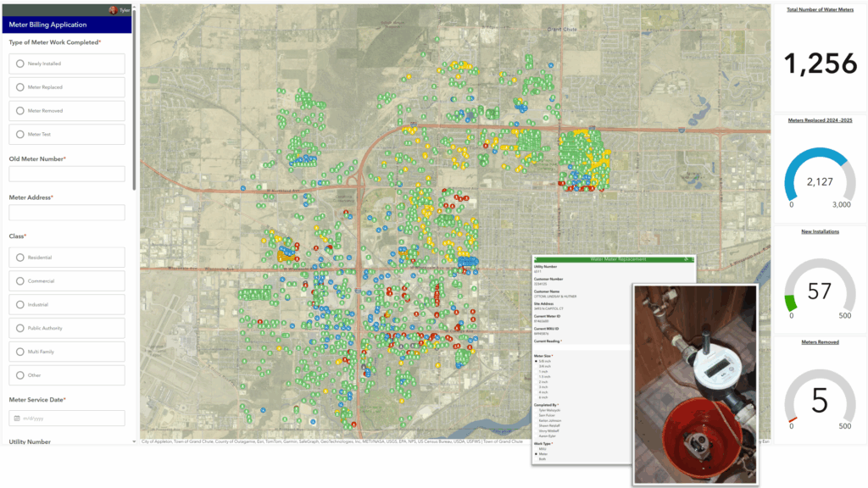The image size is (868, 488).
Task: Click scroll-up arrow of form panel
Action: tap(134, 7)
